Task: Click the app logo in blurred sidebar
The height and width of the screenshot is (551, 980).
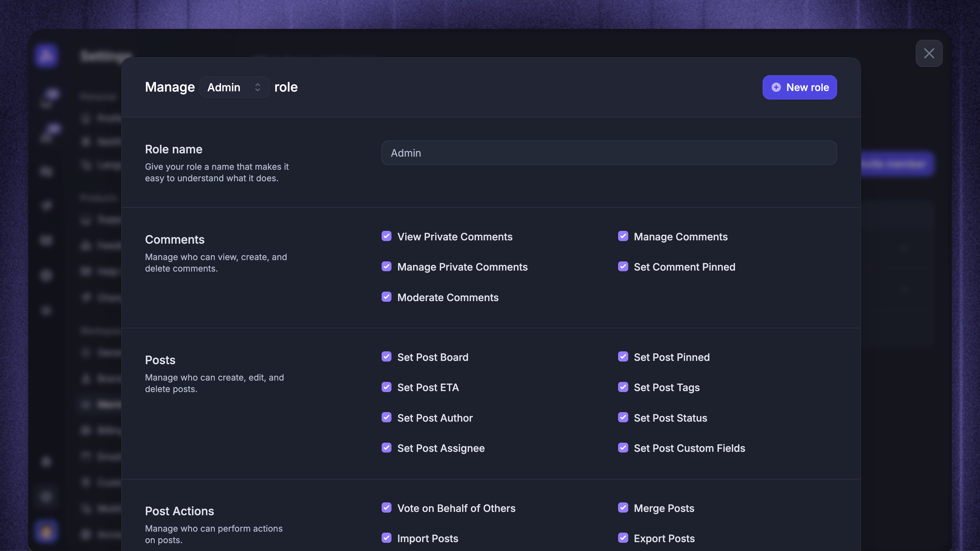Action: (x=46, y=56)
